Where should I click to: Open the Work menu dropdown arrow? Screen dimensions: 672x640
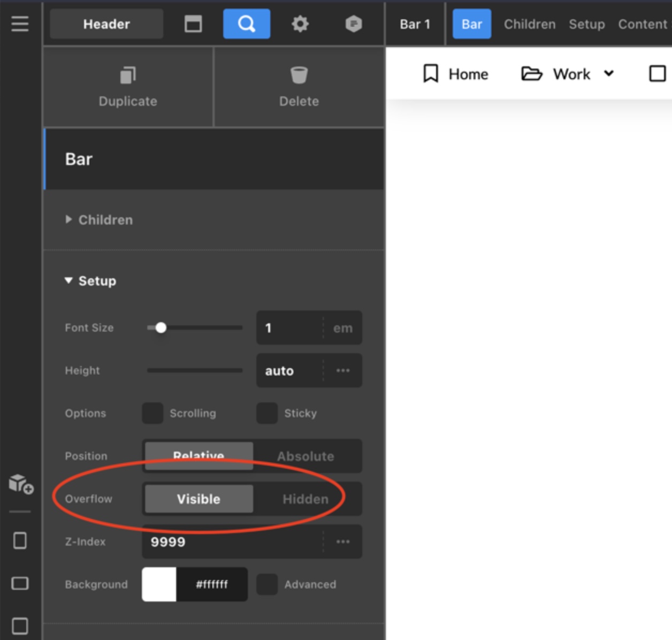click(608, 73)
